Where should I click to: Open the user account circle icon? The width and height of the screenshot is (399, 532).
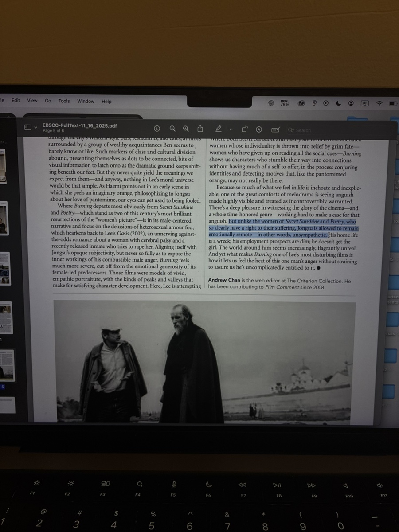pos(351,103)
